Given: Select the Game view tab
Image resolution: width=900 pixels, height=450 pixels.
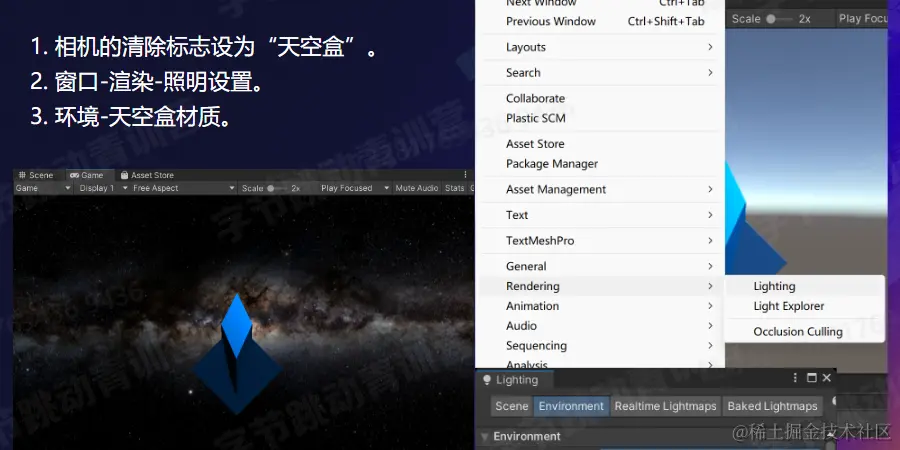Looking at the screenshot, I should [86, 175].
